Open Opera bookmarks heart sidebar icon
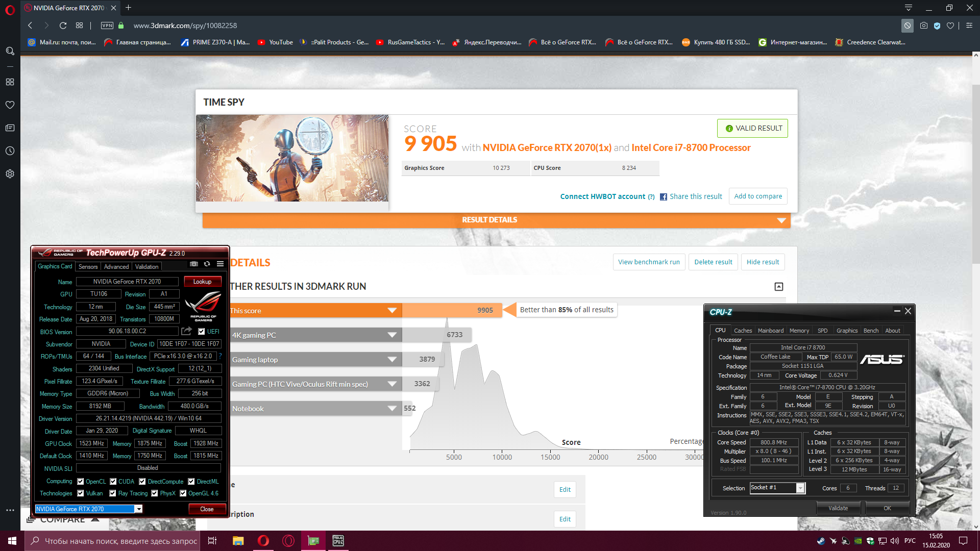The width and height of the screenshot is (980, 551). click(10, 105)
